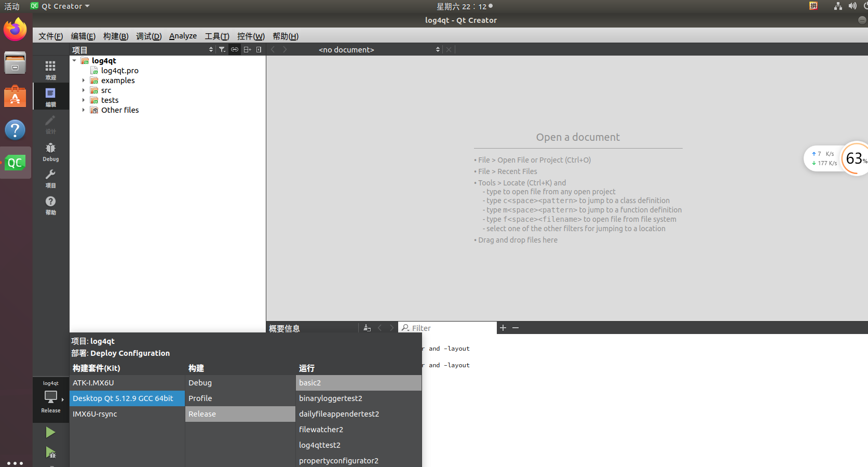
Task: Open the Analyze menu
Action: click(183, 36)
